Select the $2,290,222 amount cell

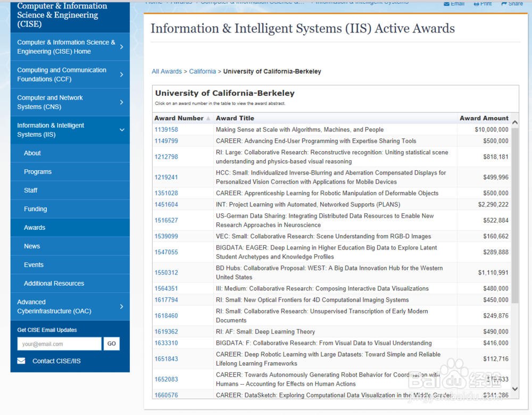[x=493, y=205]
